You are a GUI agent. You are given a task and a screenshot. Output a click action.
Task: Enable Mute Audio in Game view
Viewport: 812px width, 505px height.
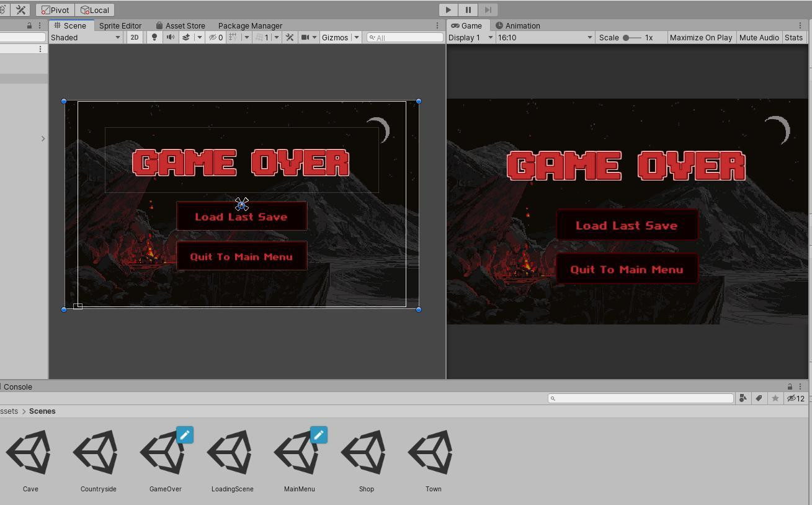[759, 37]
